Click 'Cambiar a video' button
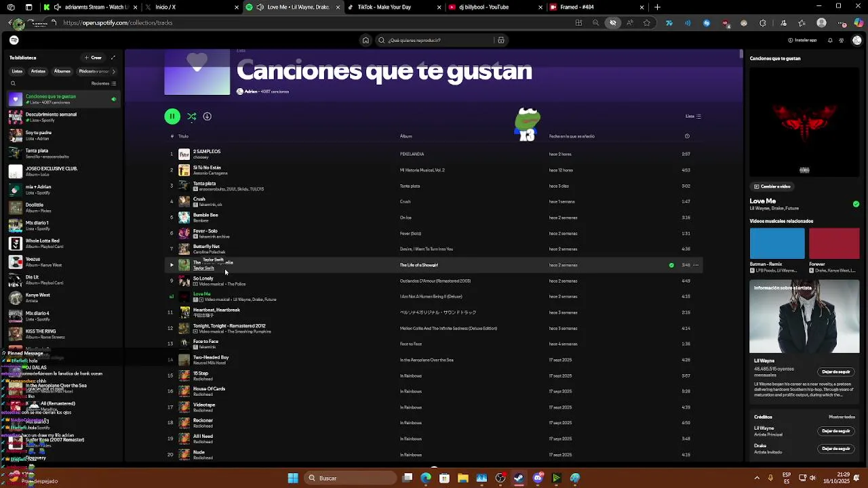The width and height of the screenshot is (868, 488). coord(772,186)
